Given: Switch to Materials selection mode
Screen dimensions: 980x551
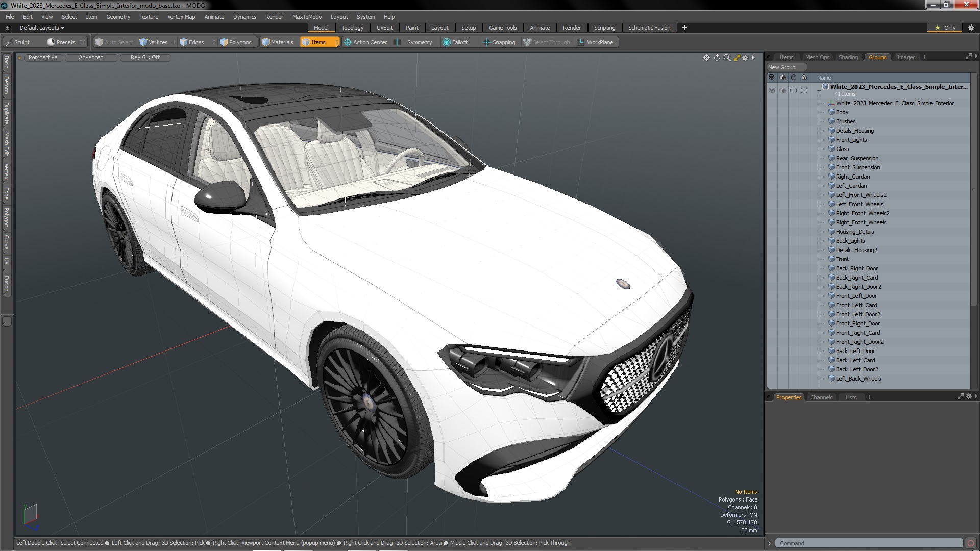Looking at the screenshot, I should [x=279, y=42].
